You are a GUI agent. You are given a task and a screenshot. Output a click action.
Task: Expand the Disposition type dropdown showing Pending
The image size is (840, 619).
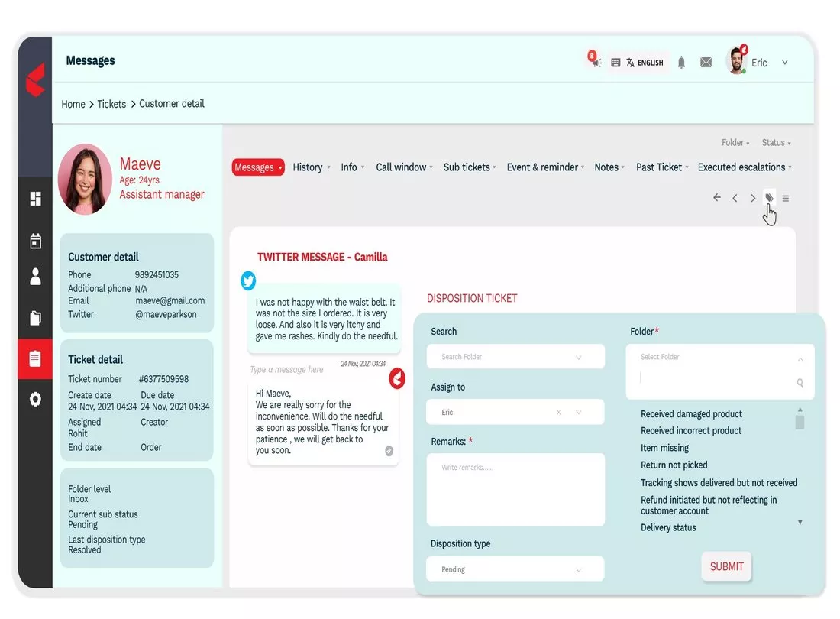(515, 569)
